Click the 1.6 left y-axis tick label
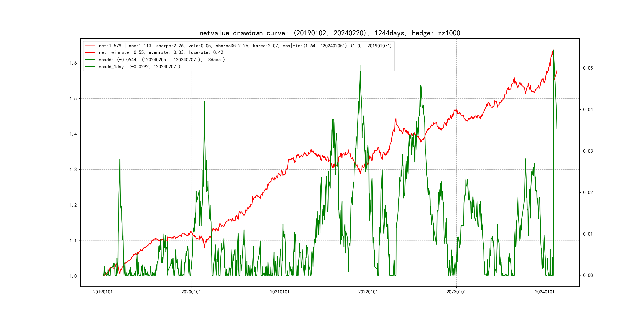The width and height of the screenshot is (644, 322). pyautogui.click(x=73, y=63)
